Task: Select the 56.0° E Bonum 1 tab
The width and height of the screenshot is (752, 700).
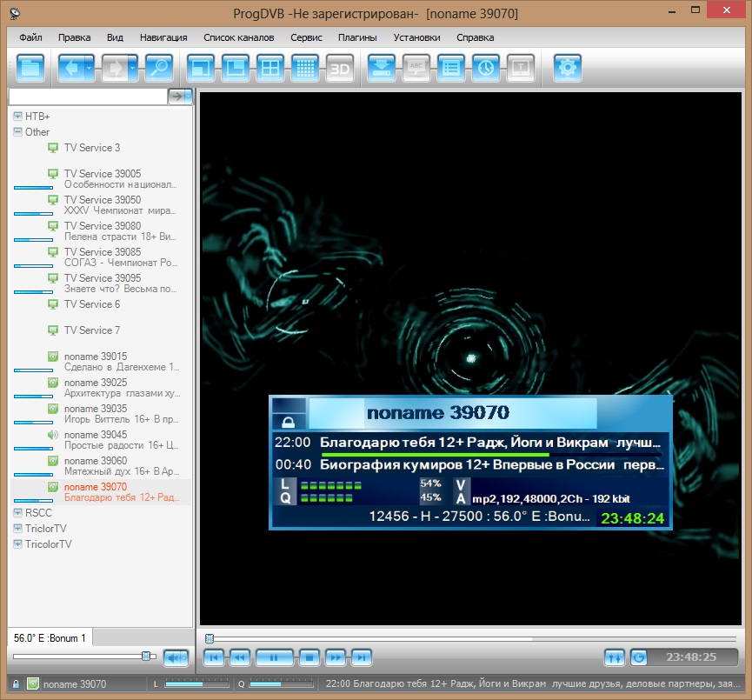Action: tap(50, 638)
